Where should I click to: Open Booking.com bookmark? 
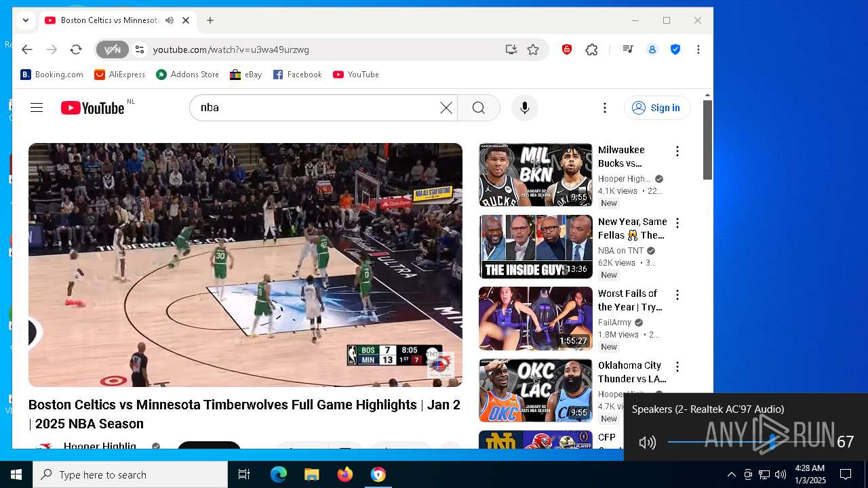pos(52,75)
